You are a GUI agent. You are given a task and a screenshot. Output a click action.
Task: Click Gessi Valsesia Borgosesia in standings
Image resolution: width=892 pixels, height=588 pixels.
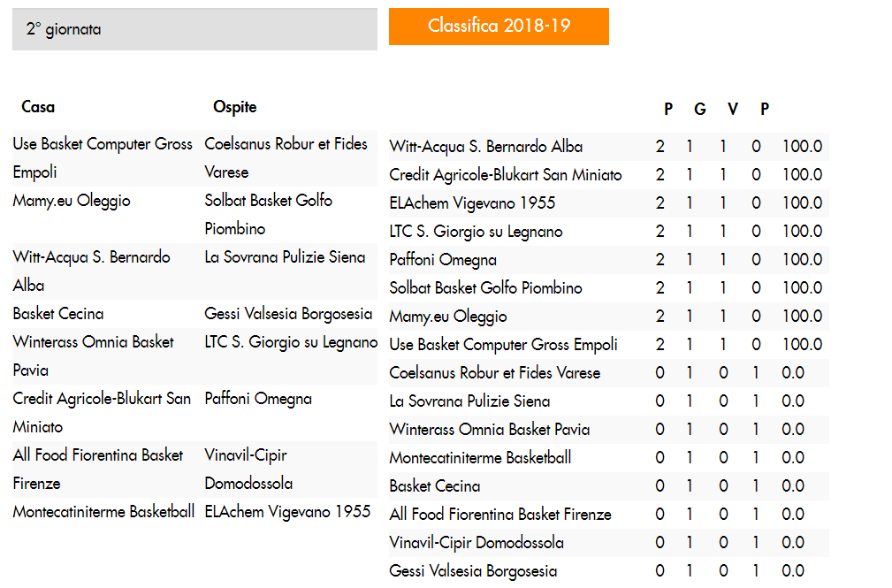(x=473, y=571)
